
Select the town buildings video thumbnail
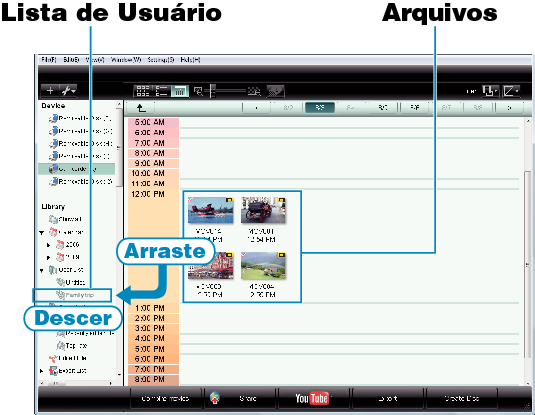(x=211, y=266)
